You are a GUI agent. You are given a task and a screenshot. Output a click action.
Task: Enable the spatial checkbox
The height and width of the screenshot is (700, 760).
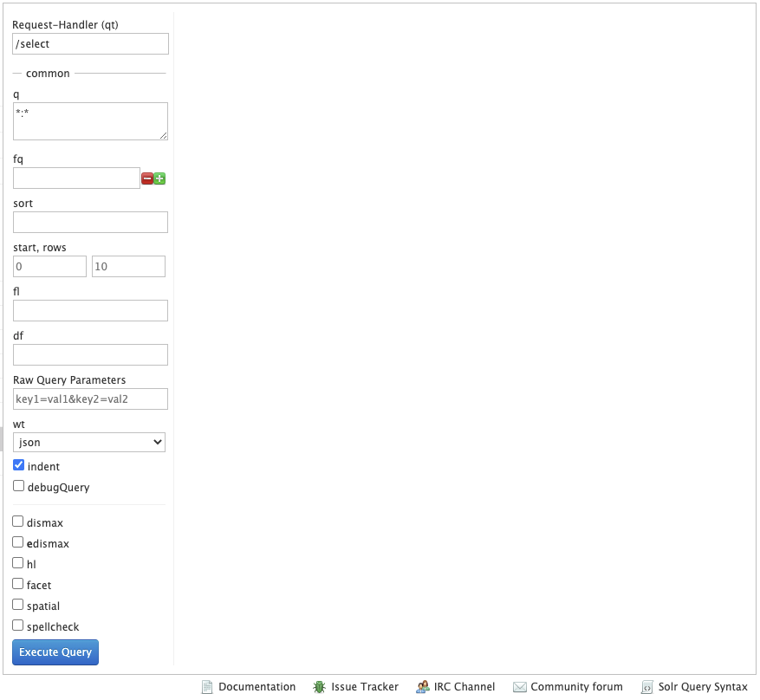[x=18, y=605]
